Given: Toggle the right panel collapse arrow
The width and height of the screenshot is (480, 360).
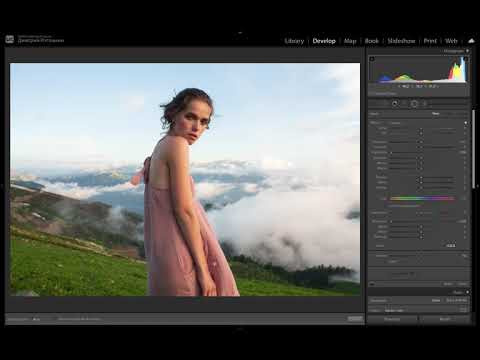Looking at the screenshot, I should pos(478,186).
